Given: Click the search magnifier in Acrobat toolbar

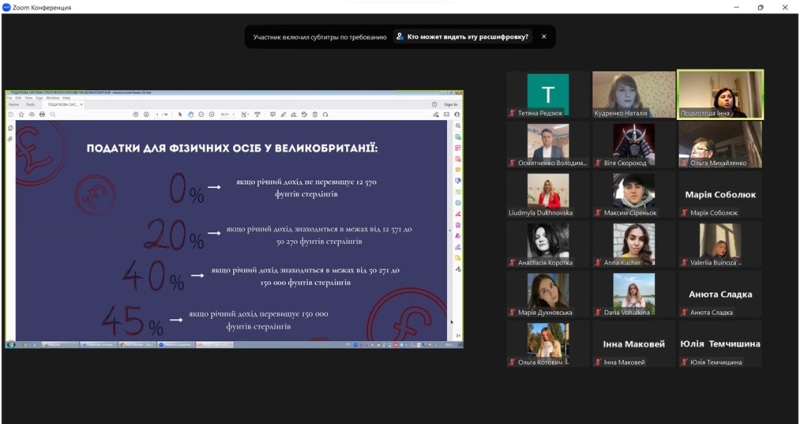Looking at the screenshot, I should pyautogui.click(x=53, y=114).
